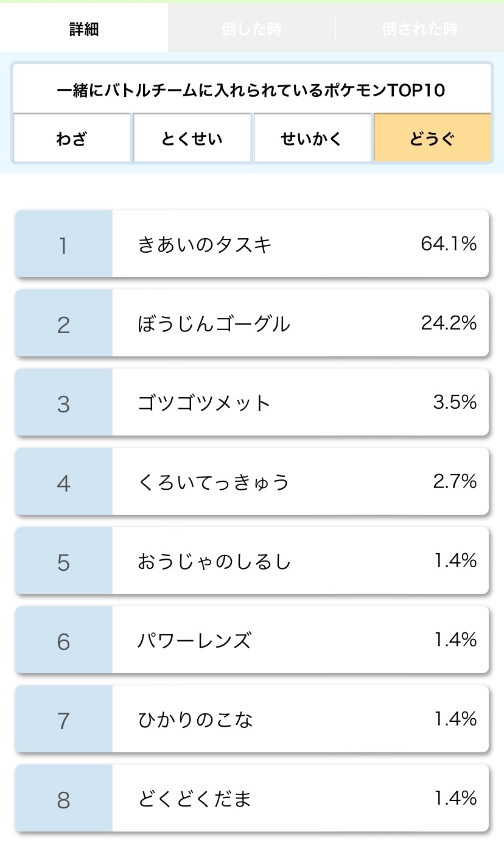Open the 倒した時 tab

(251, 29)
